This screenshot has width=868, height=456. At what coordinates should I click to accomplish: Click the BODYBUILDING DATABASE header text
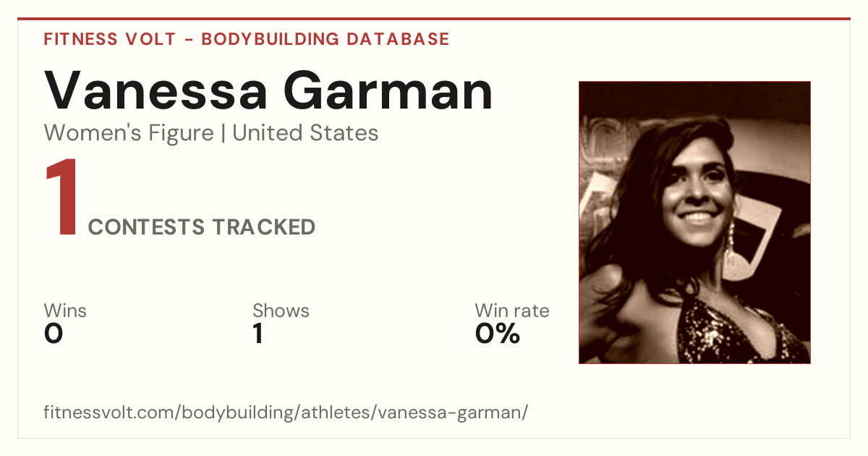[x=325, y=39]
